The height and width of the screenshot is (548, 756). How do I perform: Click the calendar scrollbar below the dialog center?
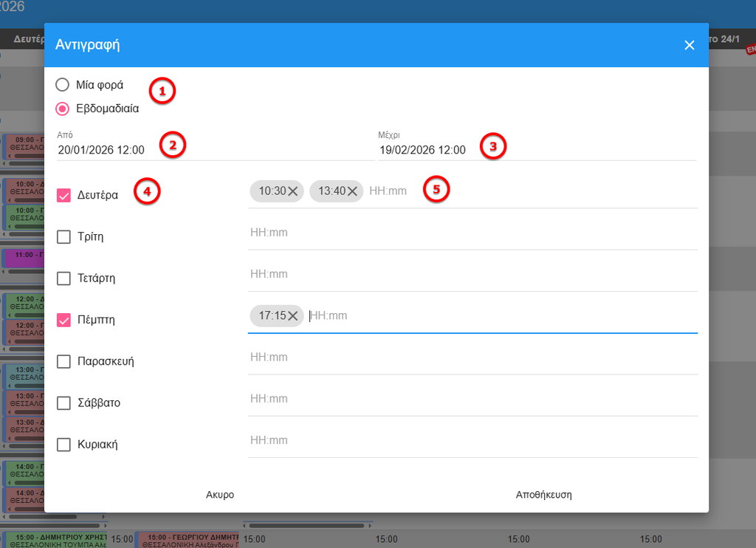coord(308,525)
